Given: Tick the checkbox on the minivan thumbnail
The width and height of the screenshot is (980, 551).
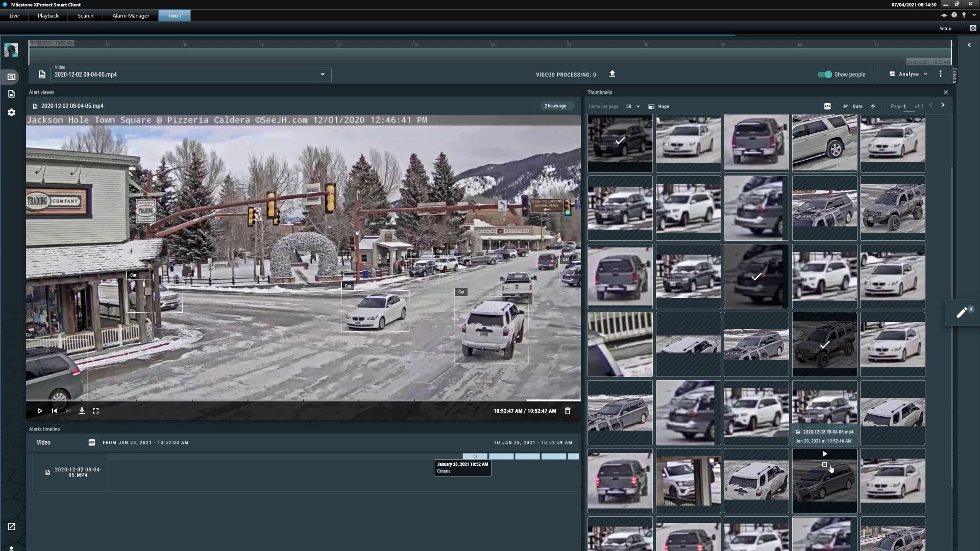Looking at the screenshot, I should (x=825, y=465).
